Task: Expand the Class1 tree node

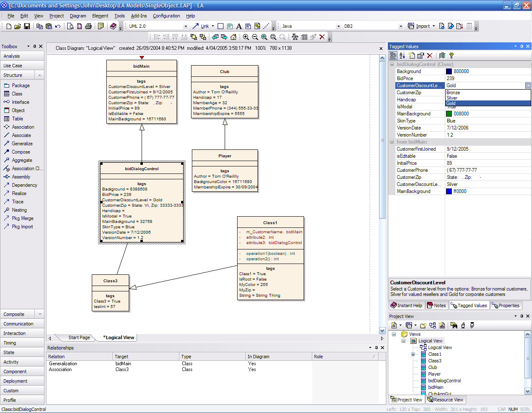Action: pos(413,354)
